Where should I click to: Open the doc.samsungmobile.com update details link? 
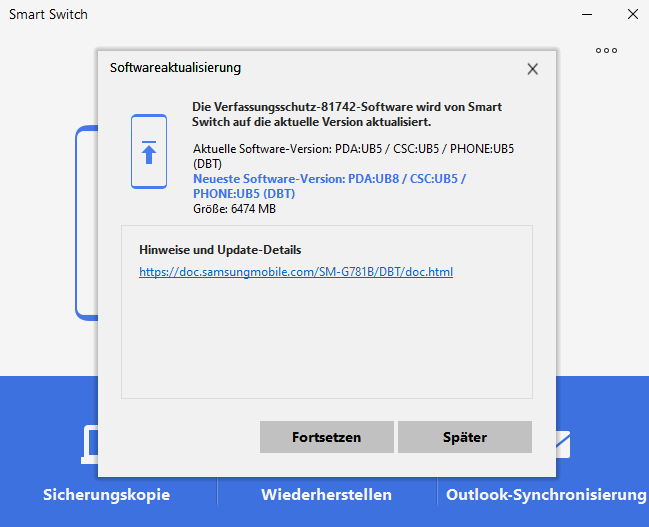tap(296, 272)
